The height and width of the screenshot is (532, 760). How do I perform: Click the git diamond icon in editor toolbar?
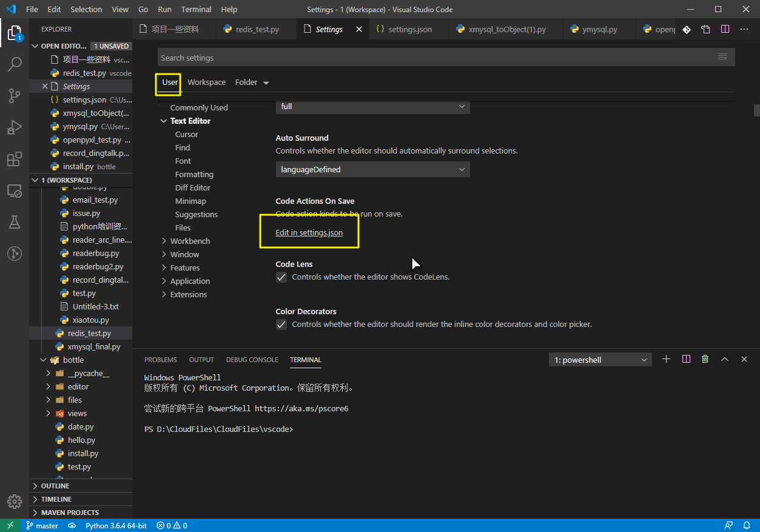(686, 29)
